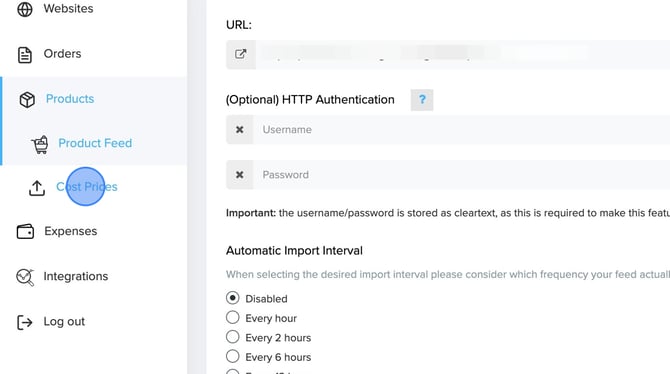Click the 'Important:' cleartext warning
This screenshot has height=374, width=670.
tap(448, 213)
